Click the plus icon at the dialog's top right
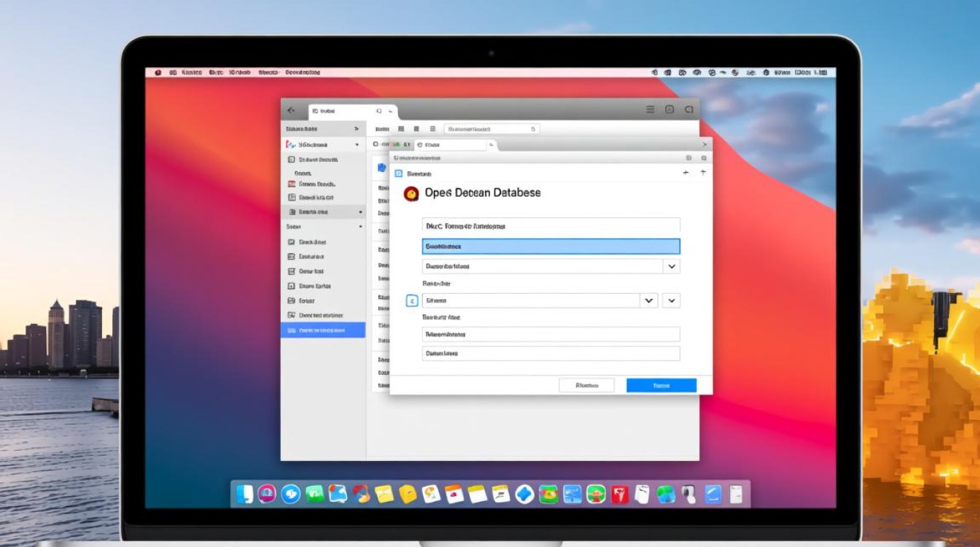Image resolution: width=980 pixels, height=547 pixels. point(702,173)
